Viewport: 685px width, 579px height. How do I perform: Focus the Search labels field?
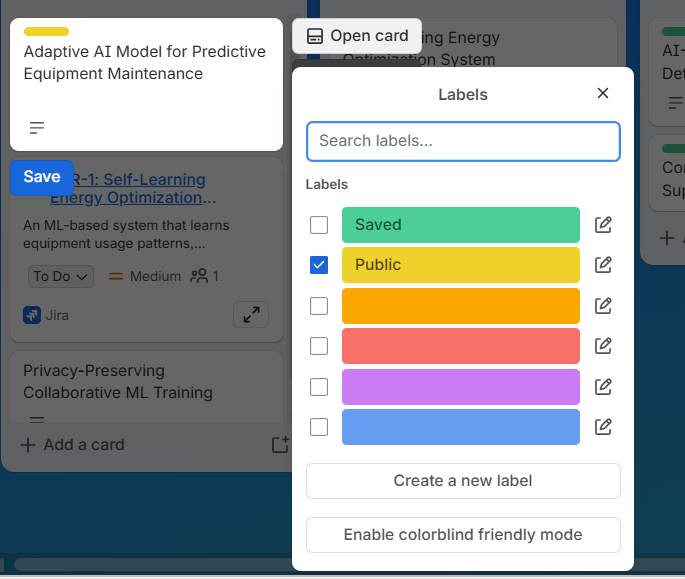coord(463,141)
